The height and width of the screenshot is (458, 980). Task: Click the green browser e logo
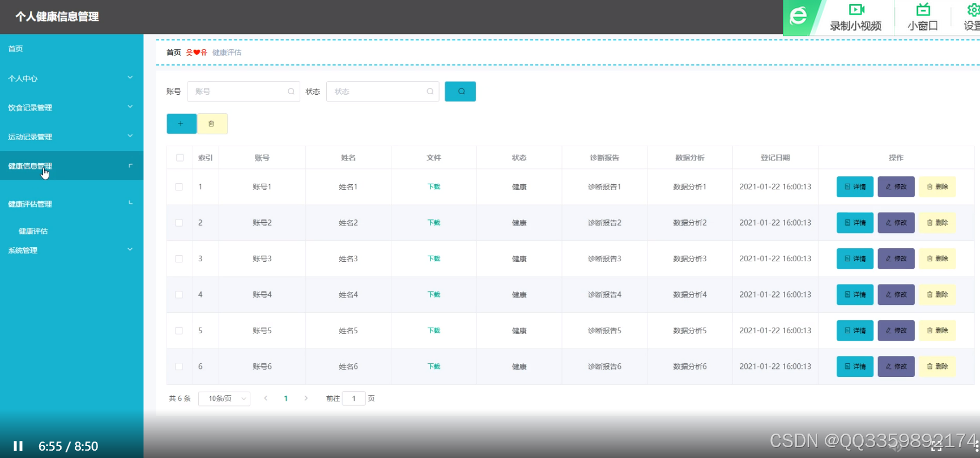pos(799,17)
